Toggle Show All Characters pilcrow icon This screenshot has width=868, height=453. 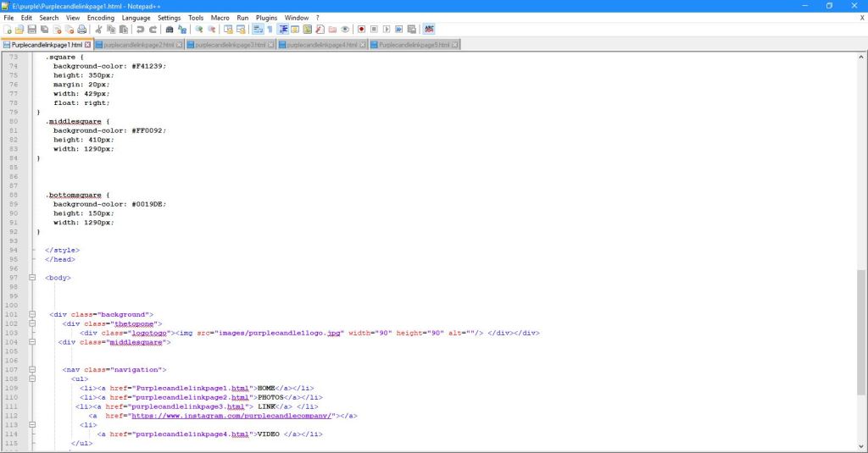270,29
